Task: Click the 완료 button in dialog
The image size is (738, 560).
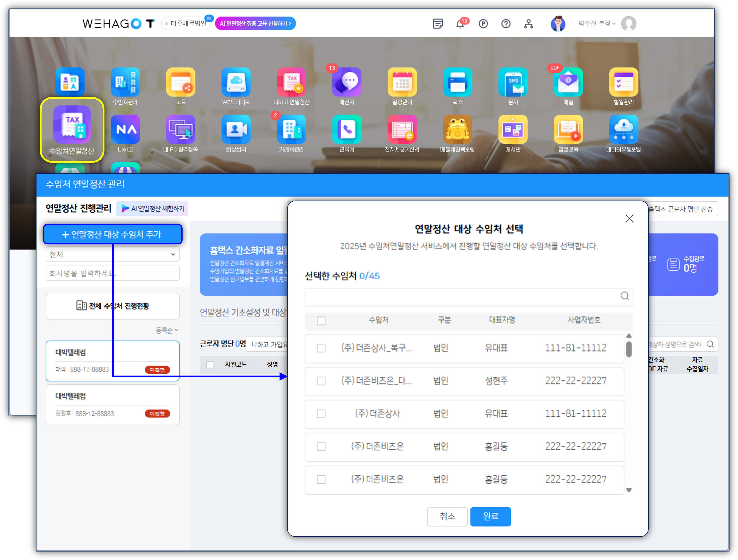Action: pyautogui.click(x=490, y=516)
